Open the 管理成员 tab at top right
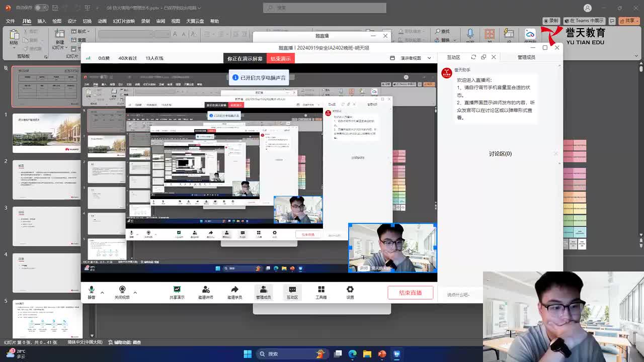Screen dimensions: 644x362 point(526,57)
